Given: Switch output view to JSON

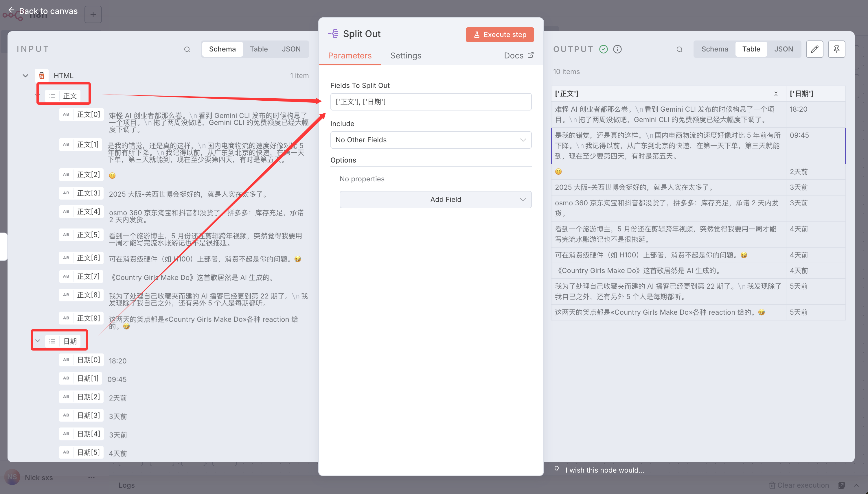Looking at the screenshot, I should click(x=784, y=49).
